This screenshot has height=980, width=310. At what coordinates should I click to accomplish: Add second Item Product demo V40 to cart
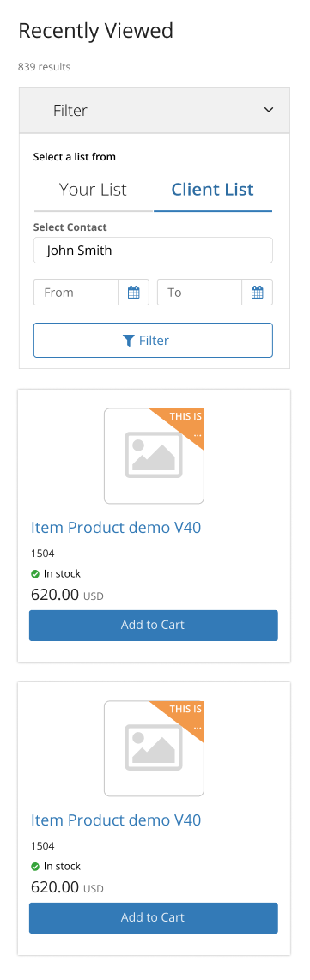153,917
